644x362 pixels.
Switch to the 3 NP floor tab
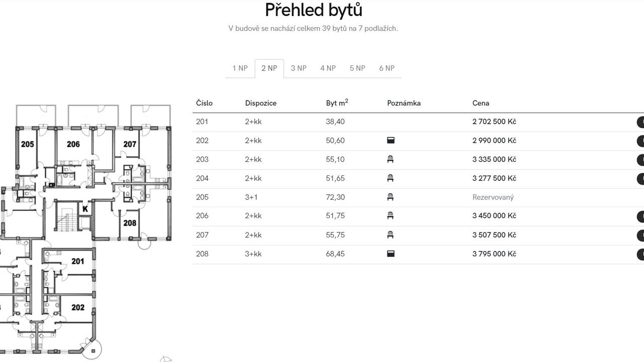[x=298, y=68]
